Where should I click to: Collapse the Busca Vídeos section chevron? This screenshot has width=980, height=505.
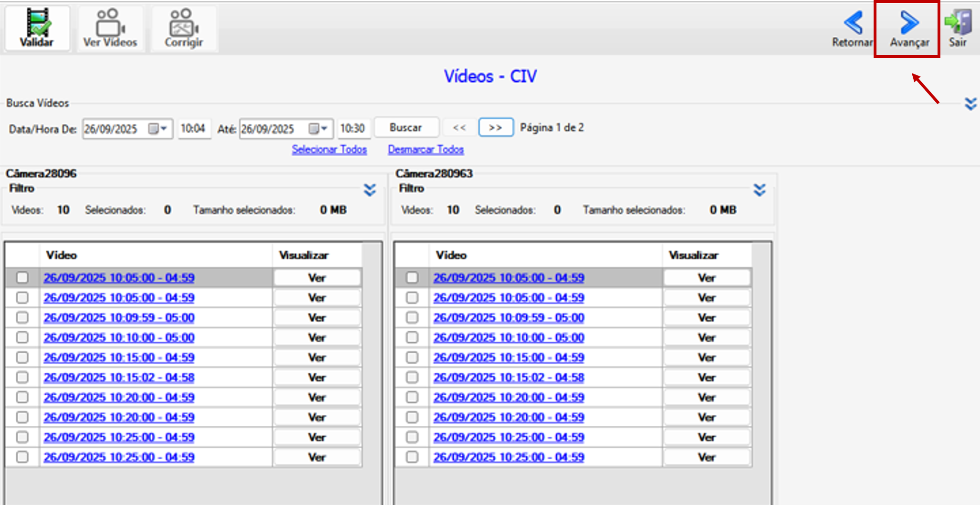click(x=970, y=104)
